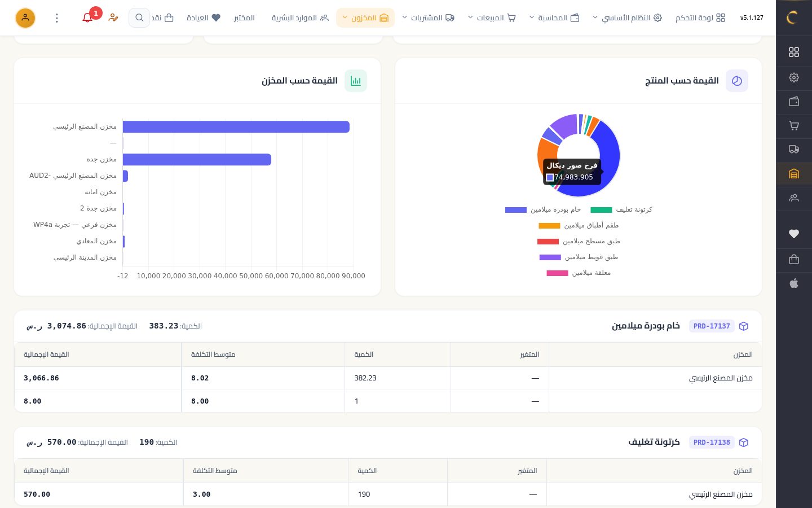Open the notifications bell
The width and height of the screenshot is (812, 508).
click(x=87, y=17)
